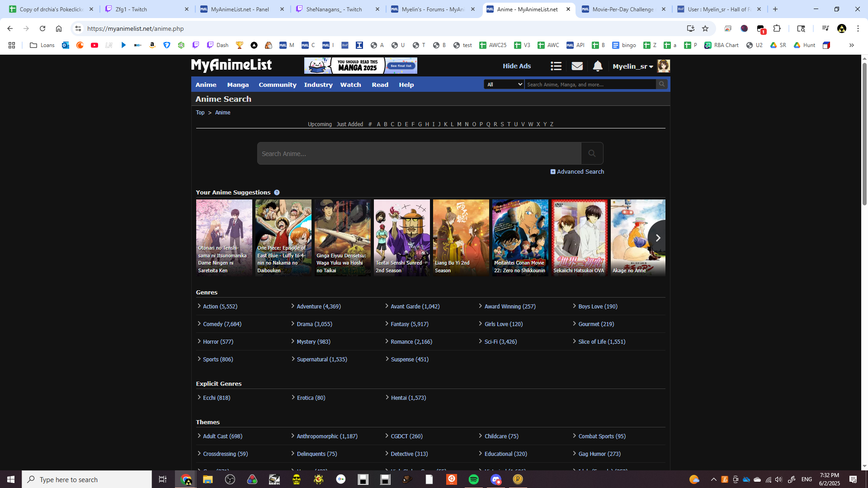Open the Read menu
The image size is (868, 488).
coord(380,85)
